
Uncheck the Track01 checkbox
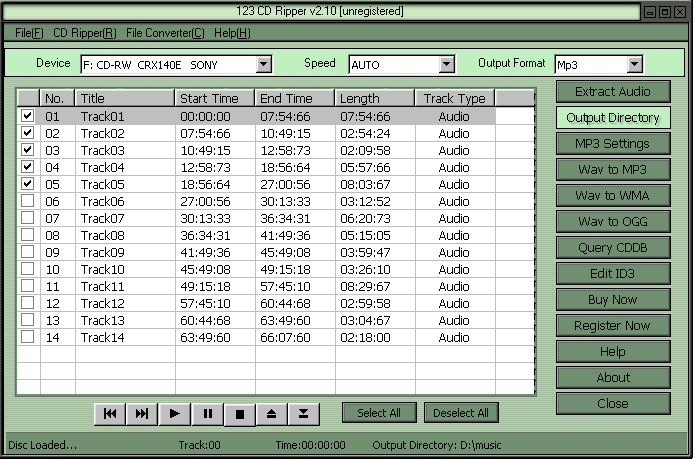click(x=27, y=116)
